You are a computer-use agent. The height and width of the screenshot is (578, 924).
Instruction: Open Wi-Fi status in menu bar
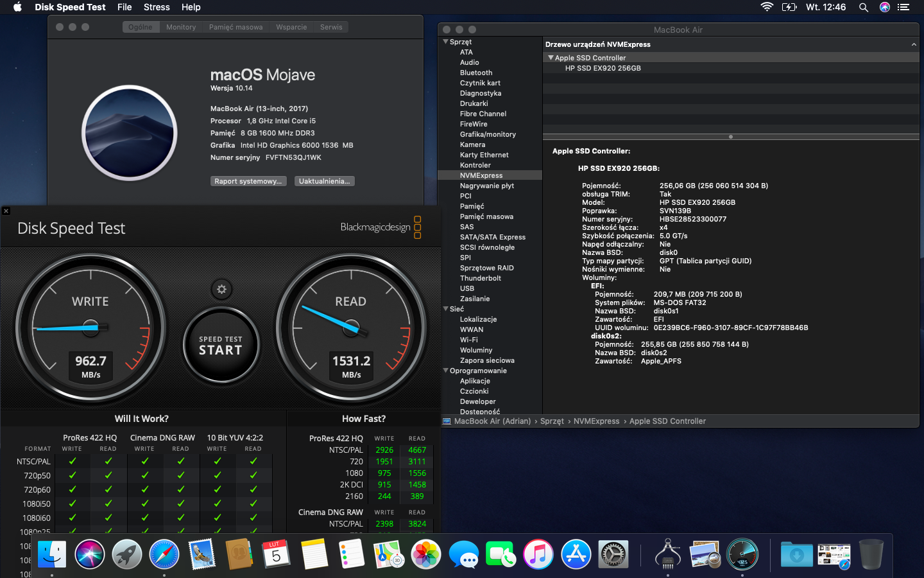[x=767, y=7]
